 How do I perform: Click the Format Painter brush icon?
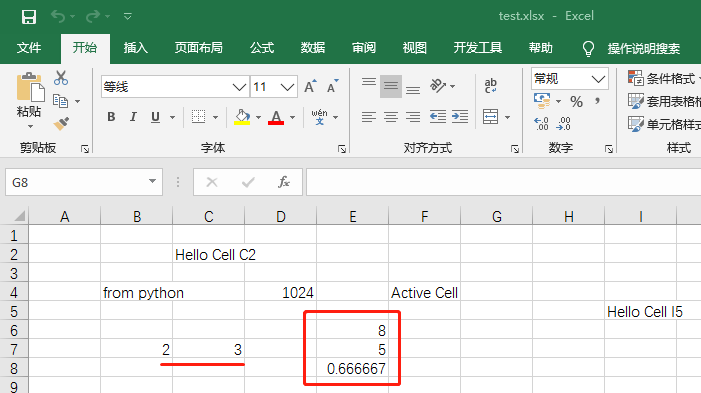tap(61, 123)
